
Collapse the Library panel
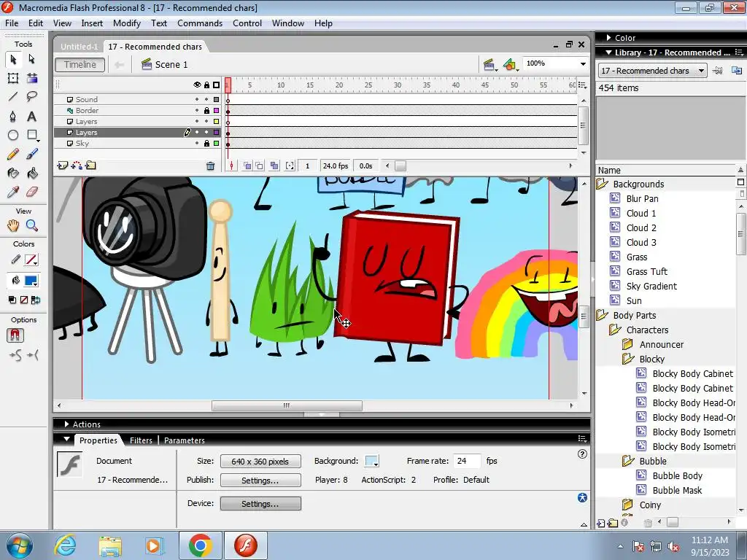coord(608,52)
